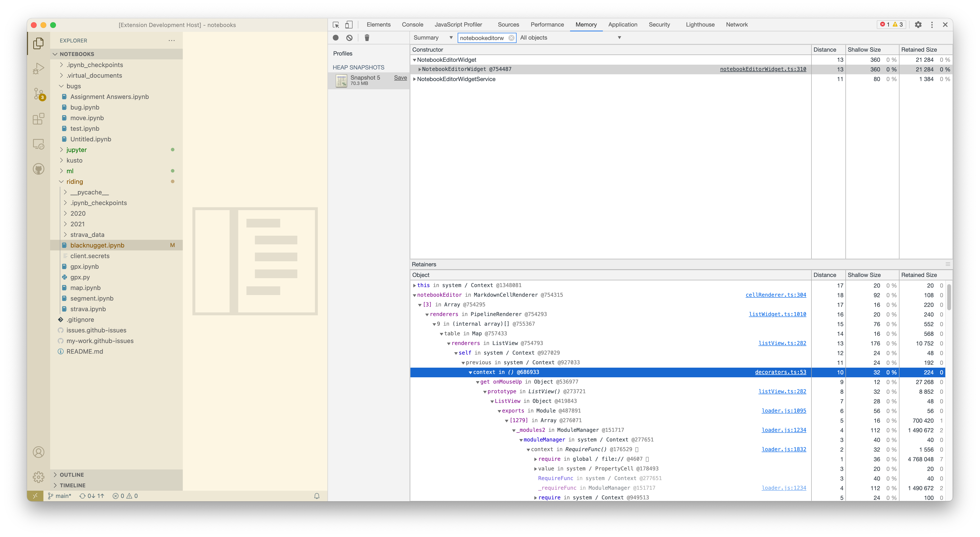Open notebookEditorWidget.ts:310 source link
This screenshot has height=537, width=980.
tap(763, 69)
